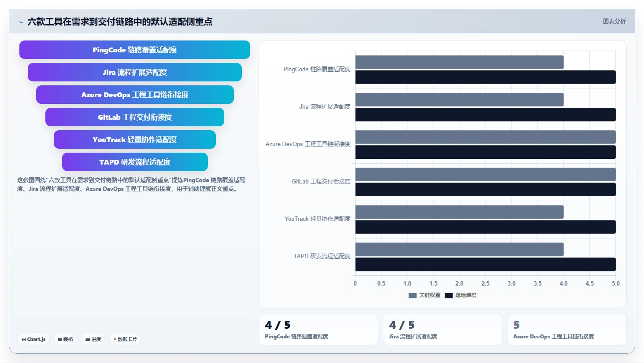Click the dark 落地难度 bar for Azure DevOps

click(x=485, y=152)
